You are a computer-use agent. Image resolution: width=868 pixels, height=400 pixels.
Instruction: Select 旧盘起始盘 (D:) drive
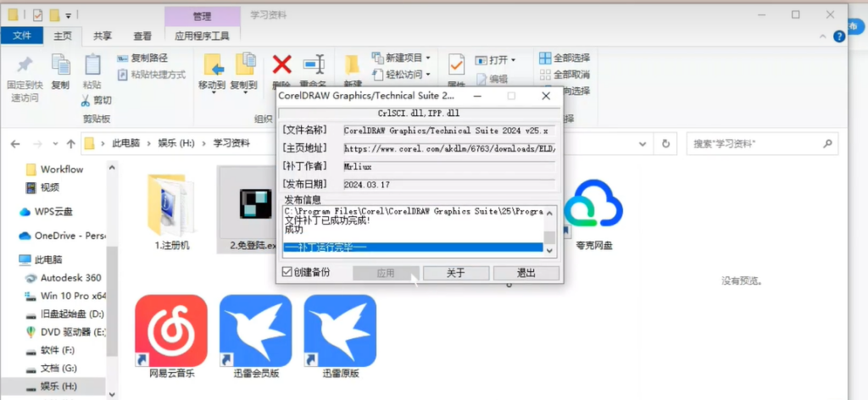(65, 314)
